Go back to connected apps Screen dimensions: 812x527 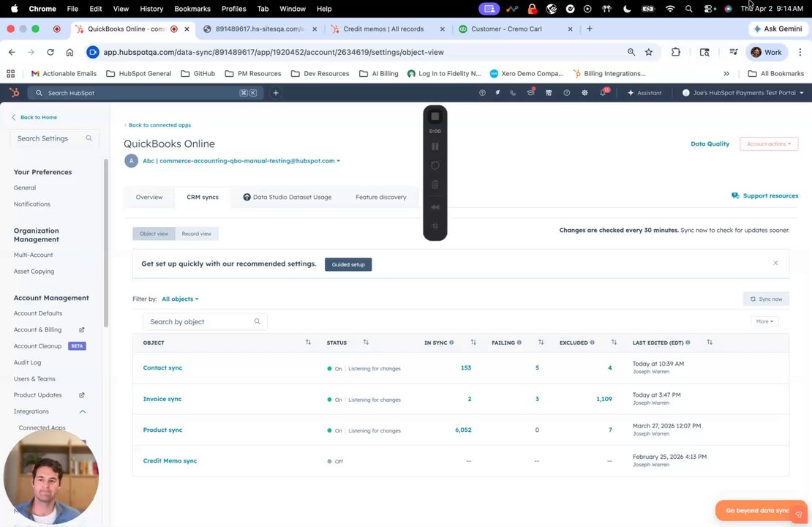click(x=157, y=125)
